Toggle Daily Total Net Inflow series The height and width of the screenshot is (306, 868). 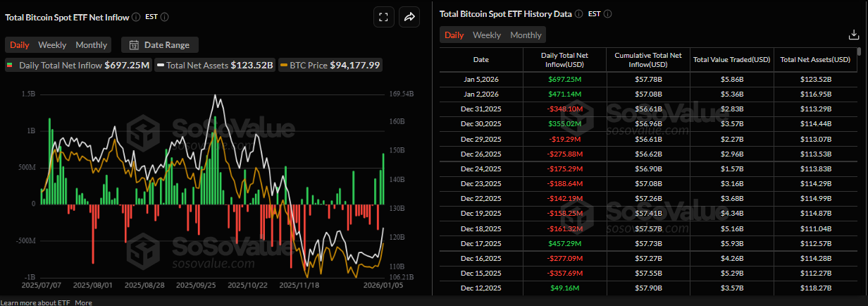(x=77, y=66)
